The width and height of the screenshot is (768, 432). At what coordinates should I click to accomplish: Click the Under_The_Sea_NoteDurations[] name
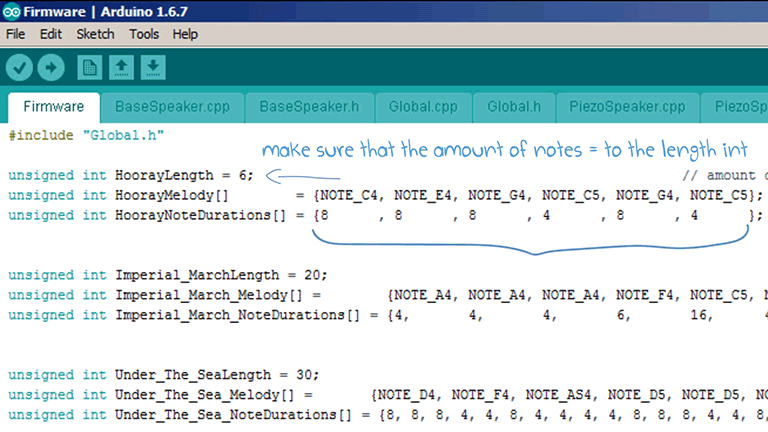coord(233,415)
